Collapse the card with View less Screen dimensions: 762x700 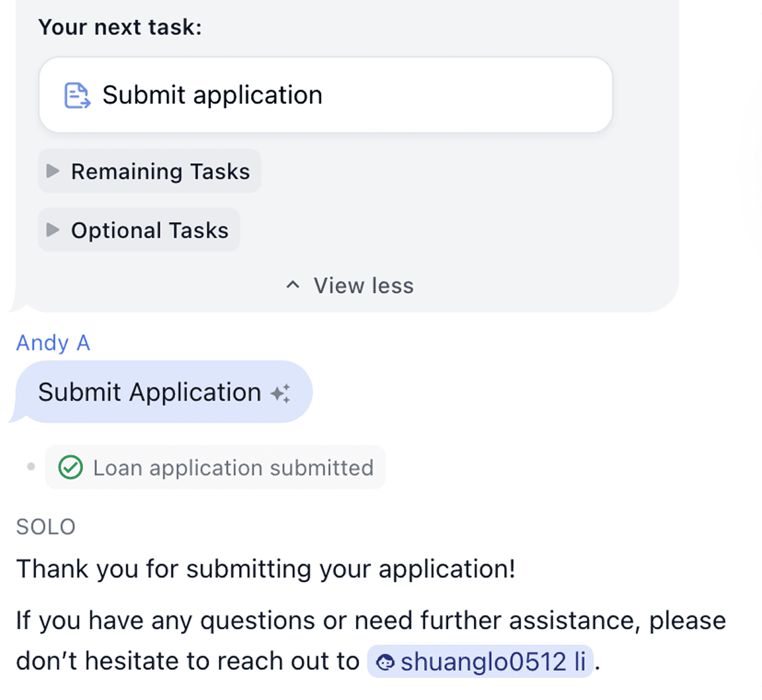363,286
